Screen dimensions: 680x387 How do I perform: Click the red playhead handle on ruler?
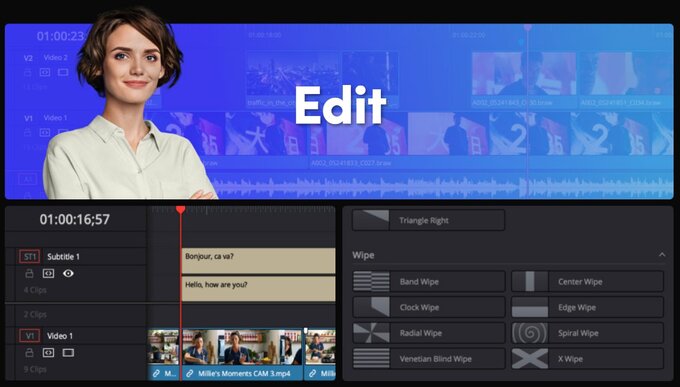pyautogui.click(x=180, y=210)
